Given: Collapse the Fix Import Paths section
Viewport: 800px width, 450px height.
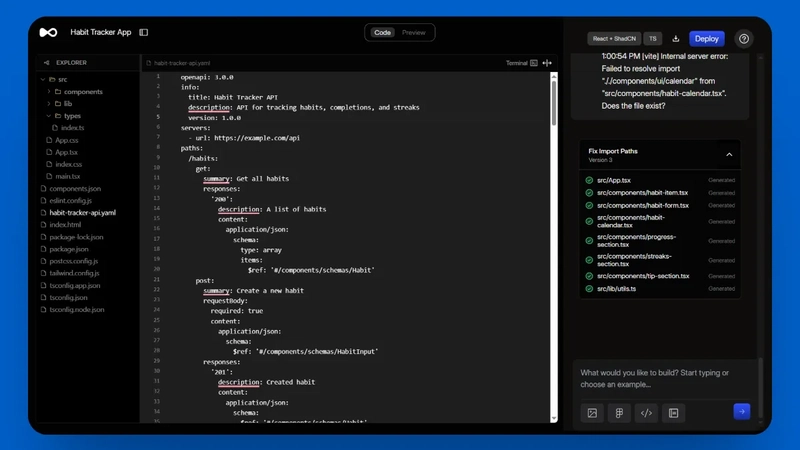Looking at the screenshot, I should pyautogui.click(x=729, y=155).
